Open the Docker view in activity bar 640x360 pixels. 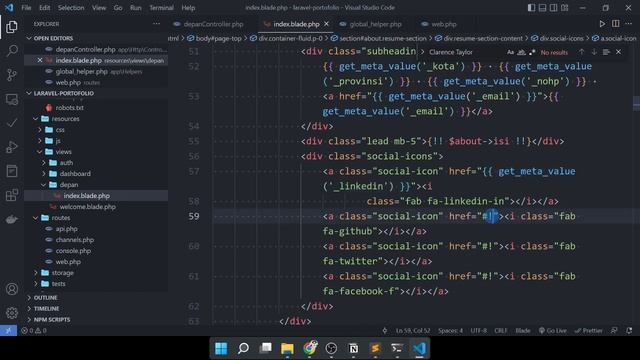pyautogui.click(x=12, y=219)
